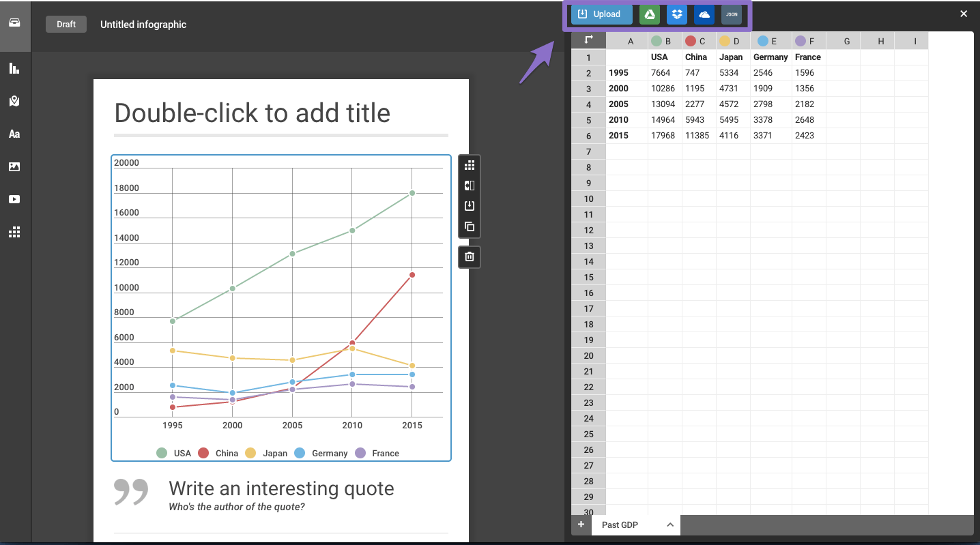This screenshot has width=980, height=545.
Task: Open the red color swatch for column C
Action: [x=691, y=41]
